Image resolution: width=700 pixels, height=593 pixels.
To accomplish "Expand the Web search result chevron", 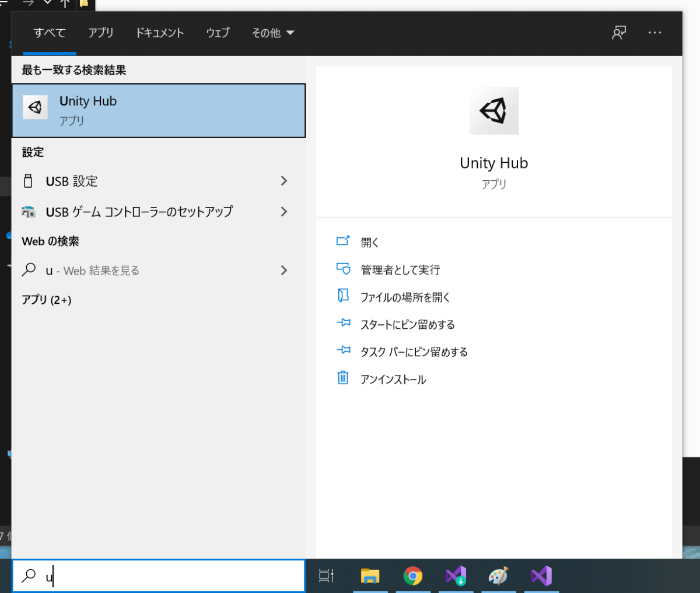I will pyautogui.click(x=284, y=270).
